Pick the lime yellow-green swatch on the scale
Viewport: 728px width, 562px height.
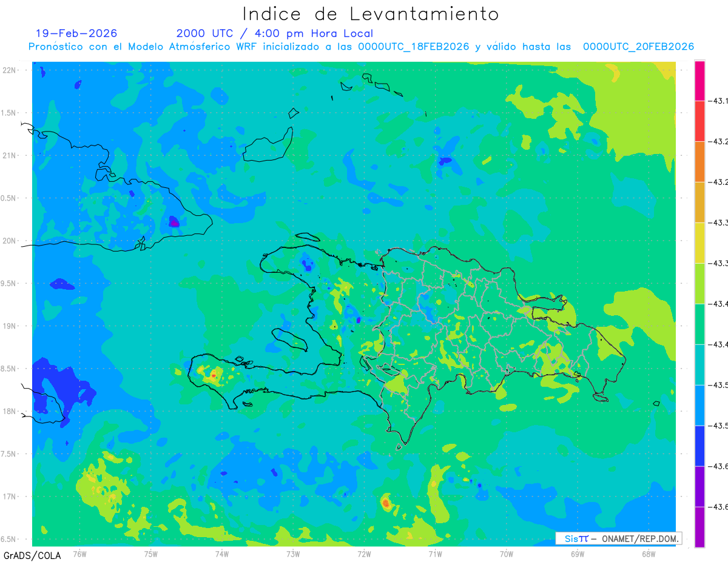[699, 284]
